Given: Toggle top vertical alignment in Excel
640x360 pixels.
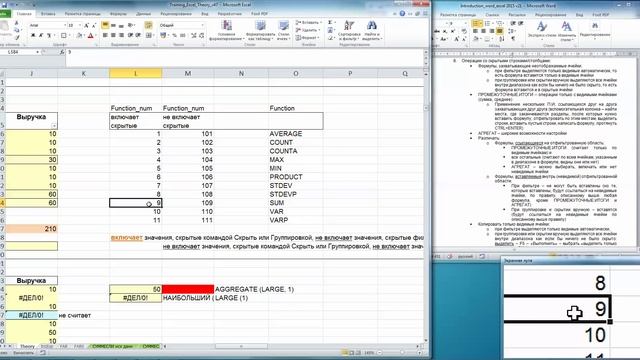Looking at the screenshot, I should [105, 25].
